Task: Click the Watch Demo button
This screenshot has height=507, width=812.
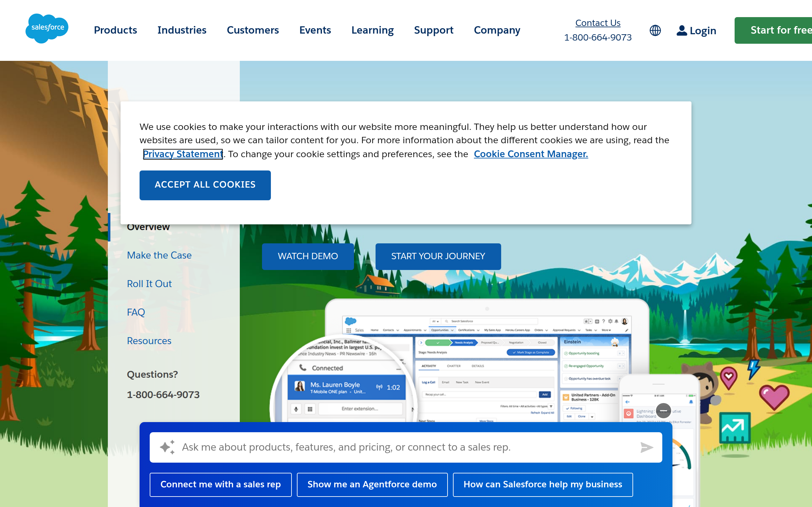Action: [x=308, y=256]
